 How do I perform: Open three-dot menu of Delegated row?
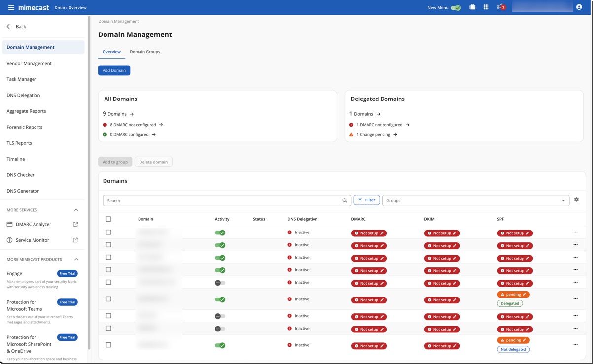point(575,299)
